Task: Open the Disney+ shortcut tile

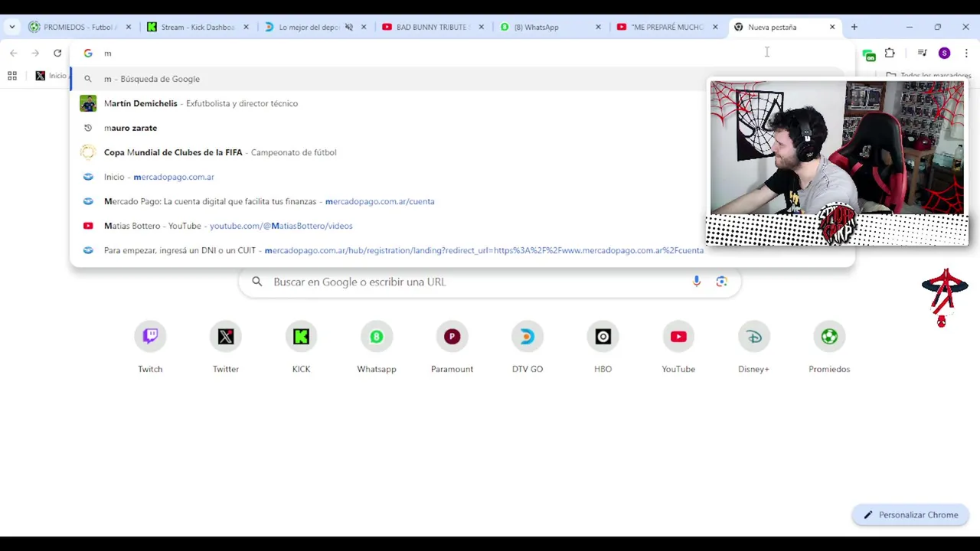Action: click(753, 348)
